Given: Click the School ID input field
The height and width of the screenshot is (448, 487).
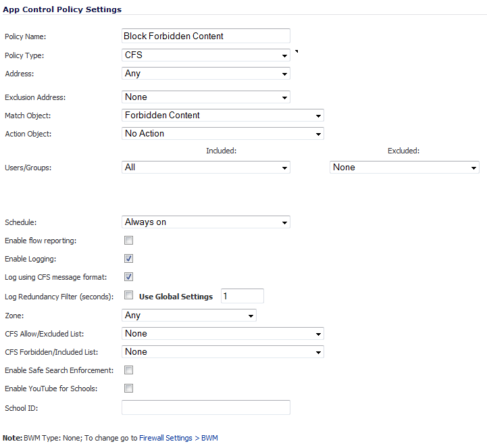Looking at the screenshot, I should (206, 407).
